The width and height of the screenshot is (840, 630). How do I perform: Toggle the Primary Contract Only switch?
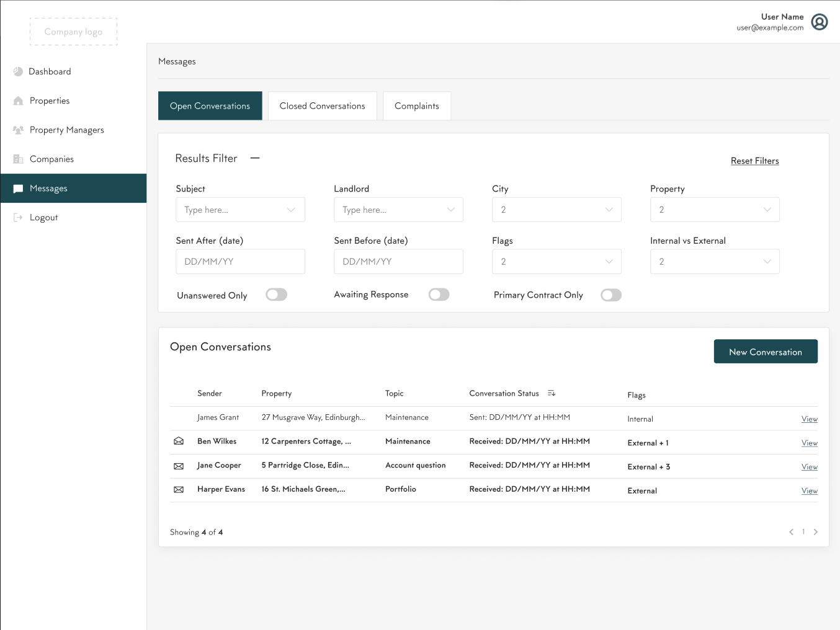pos(611,295)
